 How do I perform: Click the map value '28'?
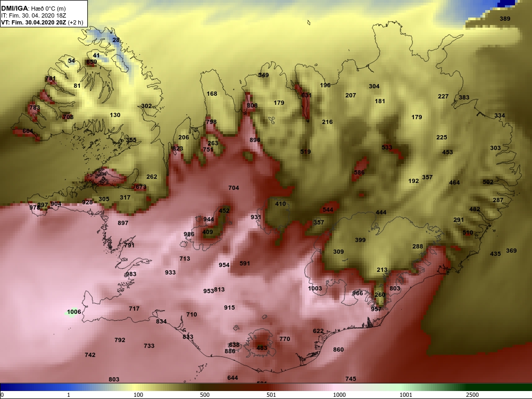click(x=116, y=40)
